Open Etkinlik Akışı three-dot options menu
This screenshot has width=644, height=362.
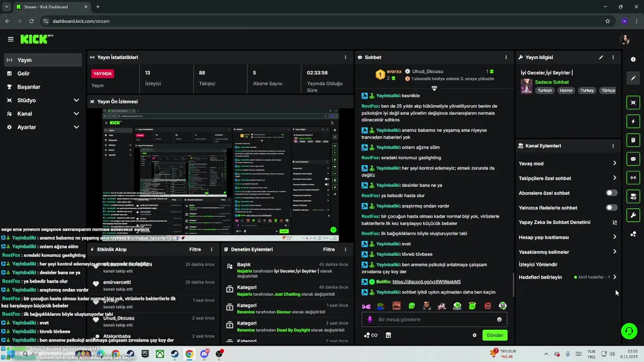tap(211, 249)
